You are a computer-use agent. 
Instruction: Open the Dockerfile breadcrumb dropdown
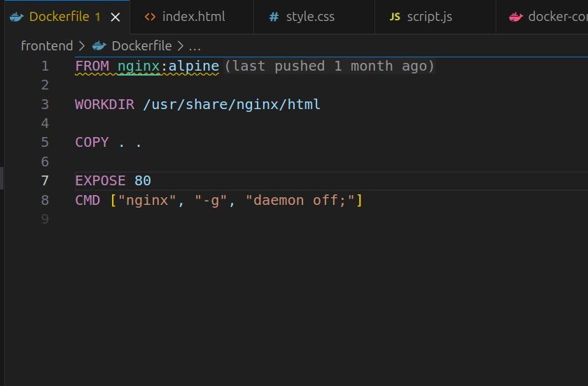click(x=141, y=46)
